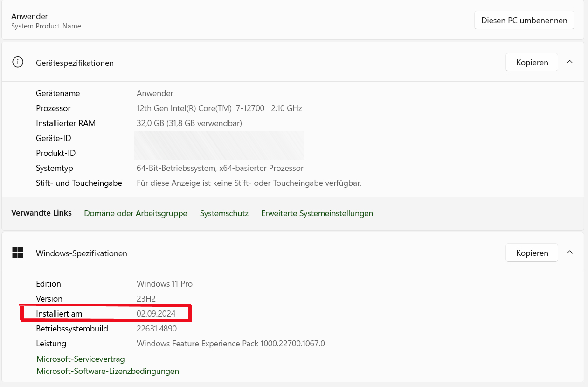Click the Geräte-ID label
This screenshot has height=387, width=588.
click(x=54, y=138)
